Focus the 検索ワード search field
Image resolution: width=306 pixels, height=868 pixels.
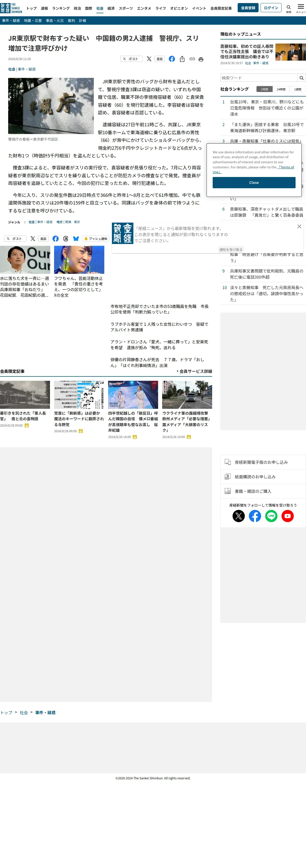coord(259,78)
